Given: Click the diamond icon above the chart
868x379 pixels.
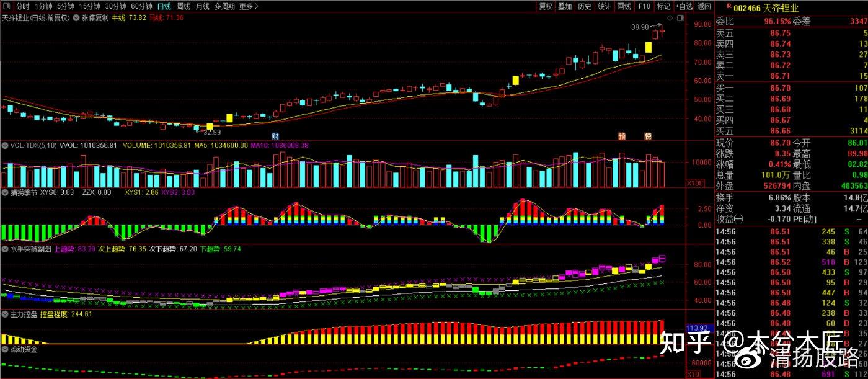Looking at the screenshot, I should click(x=670, y=18).
